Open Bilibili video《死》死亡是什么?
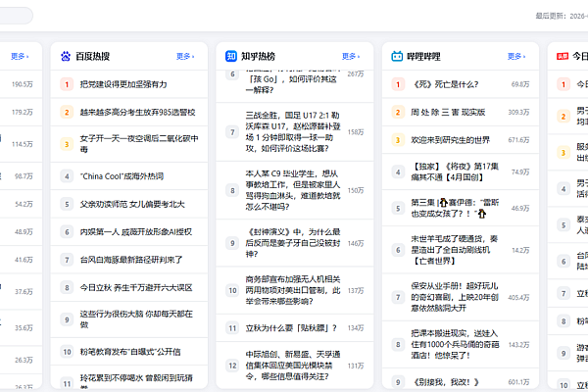588x392 pixels. [445, 84]
